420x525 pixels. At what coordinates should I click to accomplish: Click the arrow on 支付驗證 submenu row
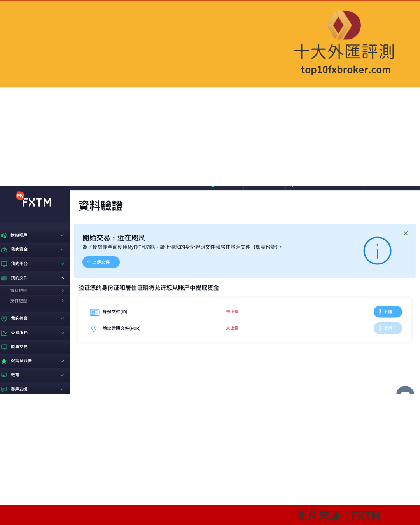(63, 301)
